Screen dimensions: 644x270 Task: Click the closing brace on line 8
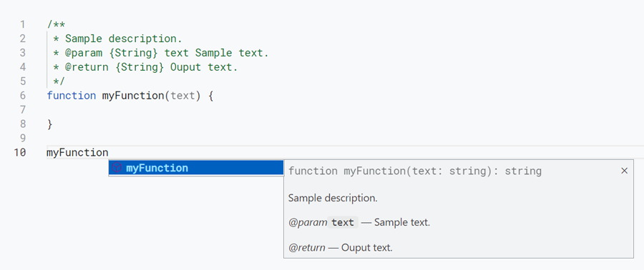(x=50, y=124)
